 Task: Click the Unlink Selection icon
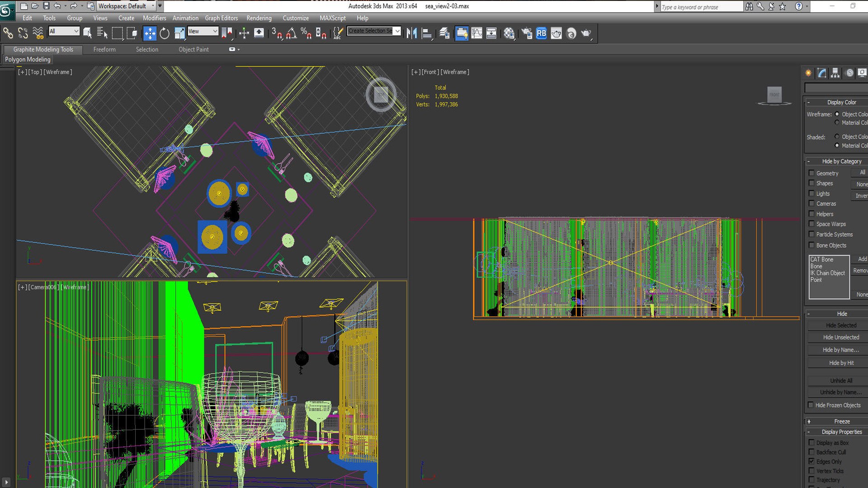pyautogui.click(x=23, y=33)
